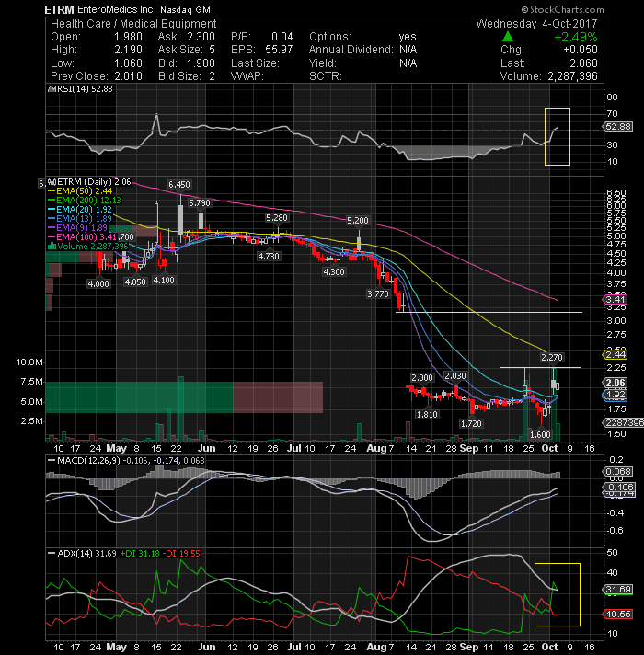Screen dimensions: 644x655
Task: Click the green up-arrow change indicator
Action: [x=508, y=37]
